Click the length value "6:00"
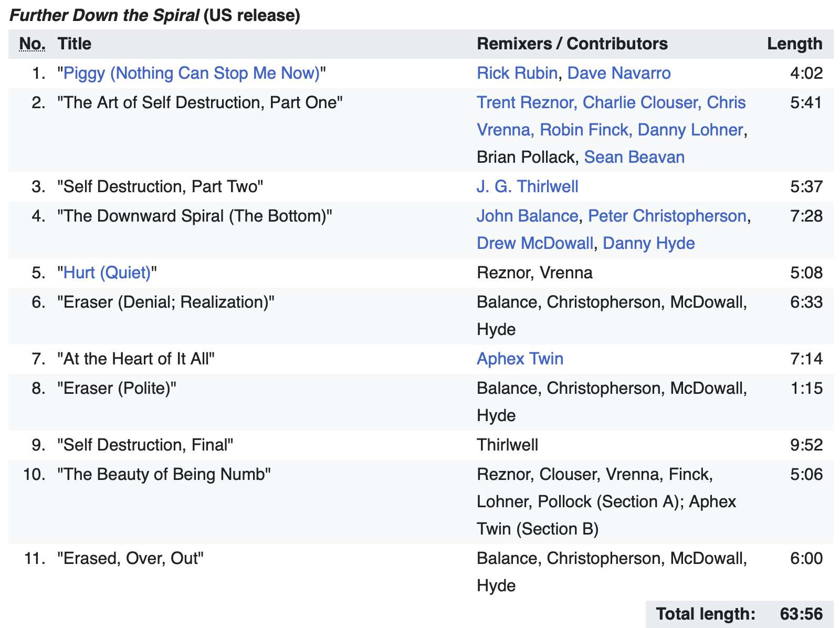 (806, 558)
